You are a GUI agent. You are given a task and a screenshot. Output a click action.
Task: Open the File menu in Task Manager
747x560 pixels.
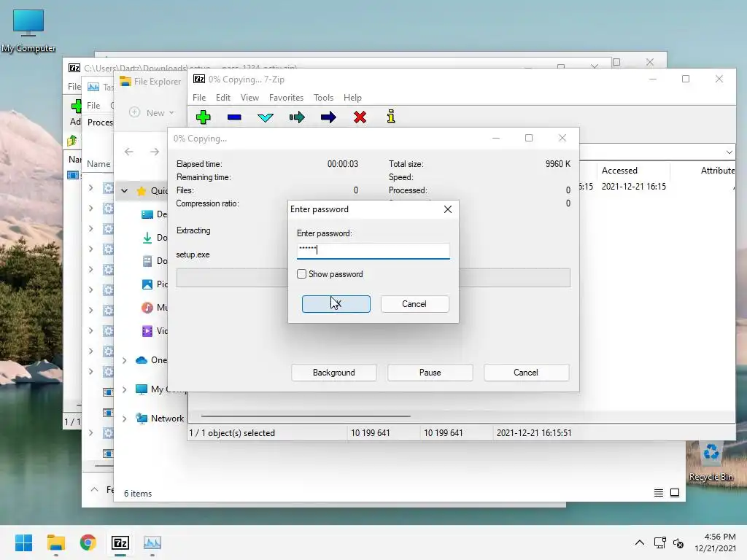[x=93, y=105]
